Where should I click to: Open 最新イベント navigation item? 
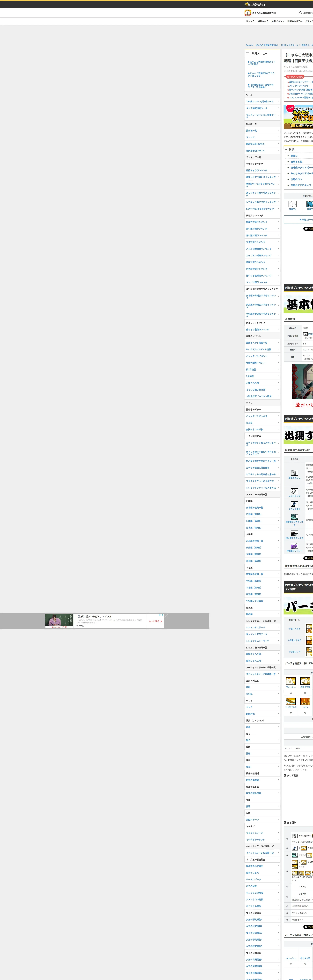click(277, 21)
